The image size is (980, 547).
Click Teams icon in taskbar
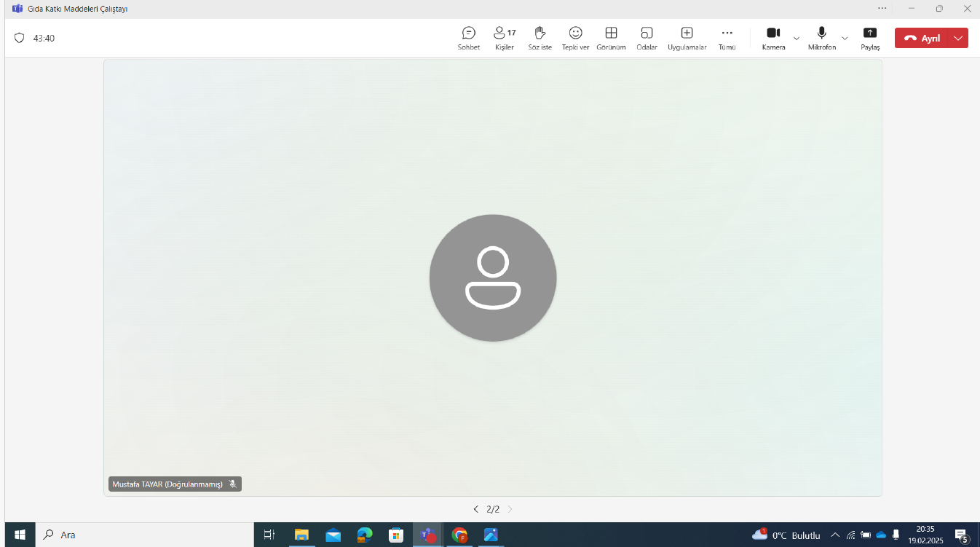point(427,535)
